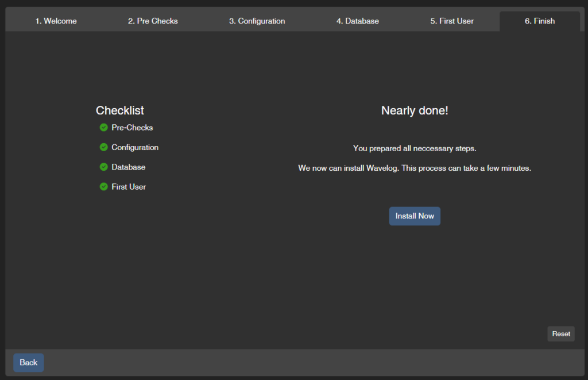Click the Configuration checklist label
Screen dimensions: 588x380
click(135, 147)
